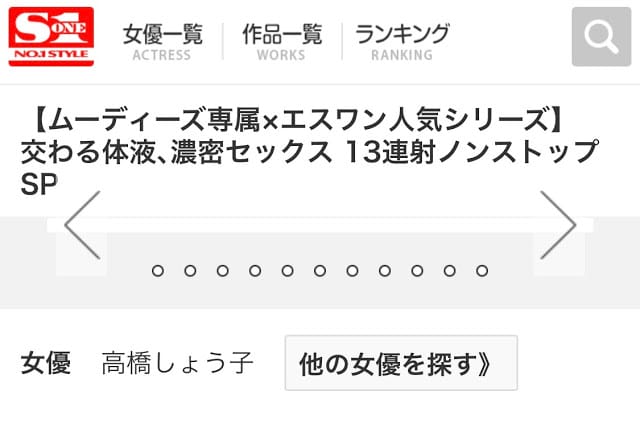Viewport: 640px width, 441px height.
Task: Open the search magnifier icon
Action: coord(600,38)
